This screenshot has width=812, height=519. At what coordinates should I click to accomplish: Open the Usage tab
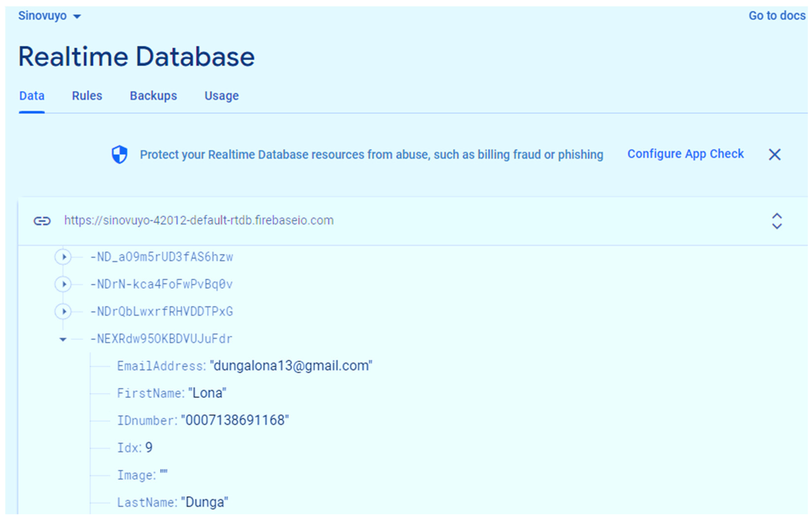[x=221, y=96]
